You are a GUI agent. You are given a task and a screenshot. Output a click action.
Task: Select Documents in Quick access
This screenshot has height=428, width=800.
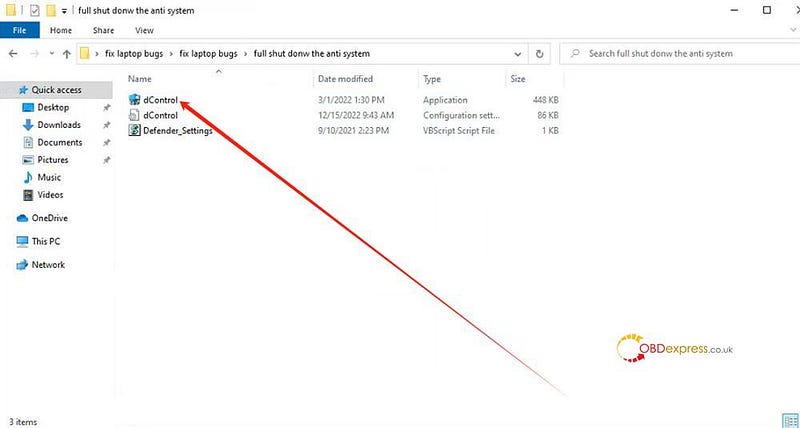tap(60, 142)
